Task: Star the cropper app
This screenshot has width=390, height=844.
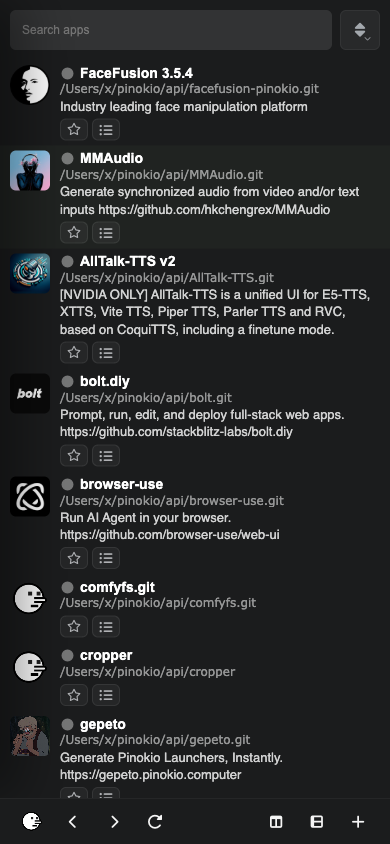Action: point(74,695)
